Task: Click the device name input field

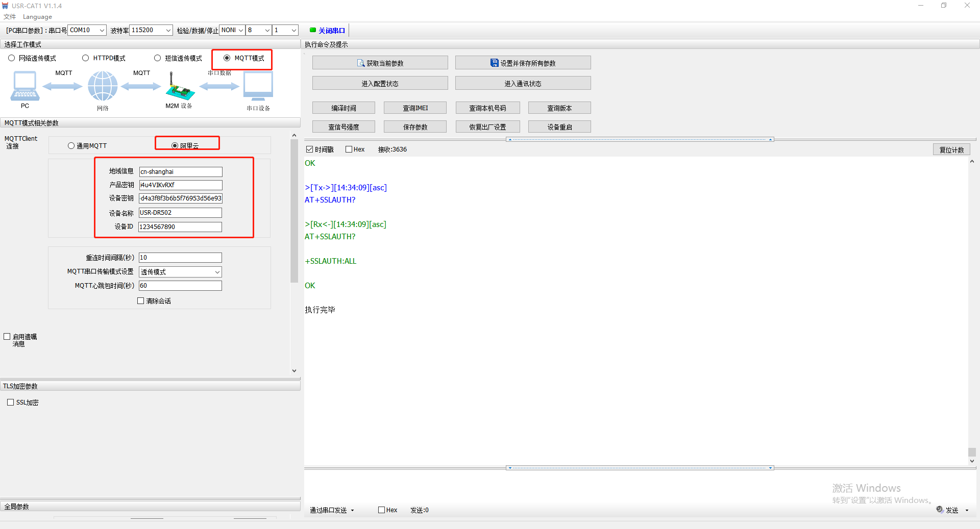Action: coord(180,213)
